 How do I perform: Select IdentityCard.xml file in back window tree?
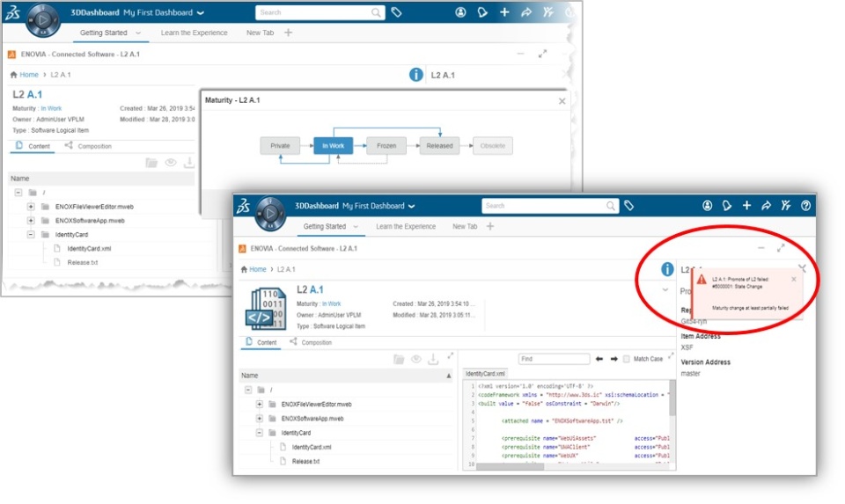coord(89,248)
